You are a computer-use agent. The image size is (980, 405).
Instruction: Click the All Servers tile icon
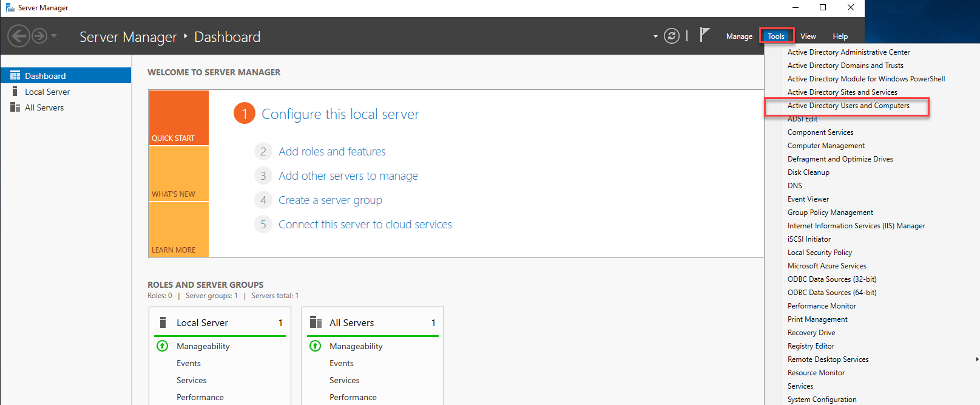tap(316, 322)
